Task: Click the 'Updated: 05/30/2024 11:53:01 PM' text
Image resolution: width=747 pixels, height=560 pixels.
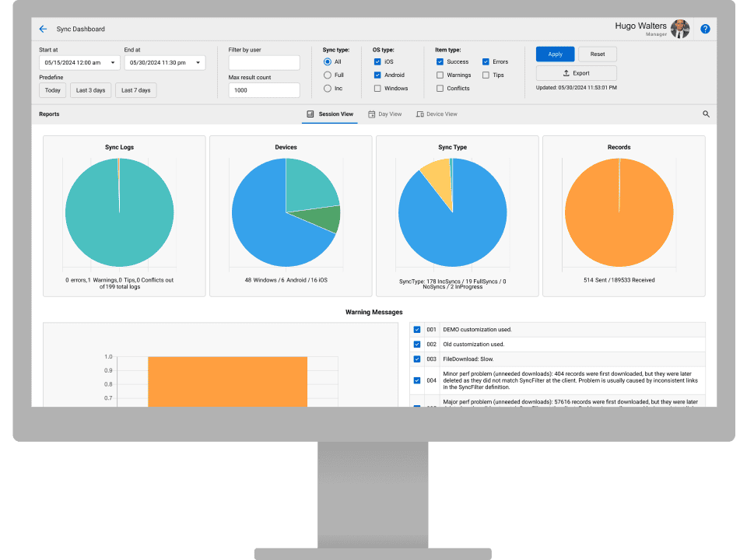Action: [576, 88]
